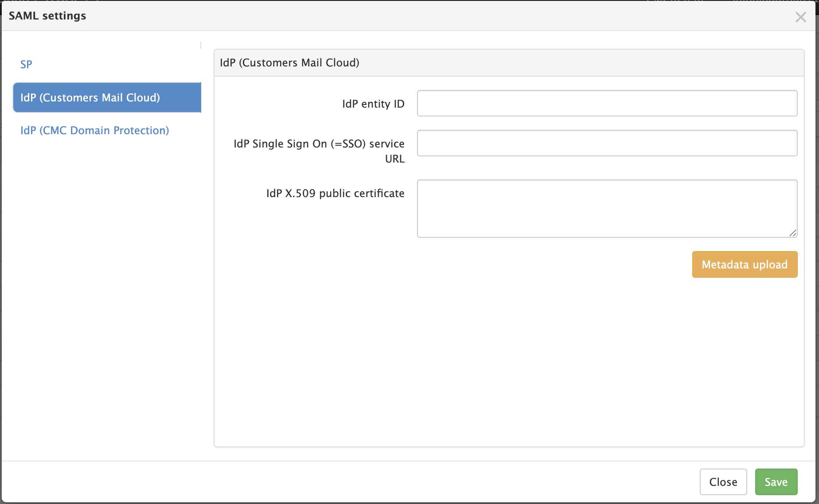This screenshot has height=504, width=819.
Task: Switch to IdP (CMC Domain Protection) tab
Action: coord(94,131)
